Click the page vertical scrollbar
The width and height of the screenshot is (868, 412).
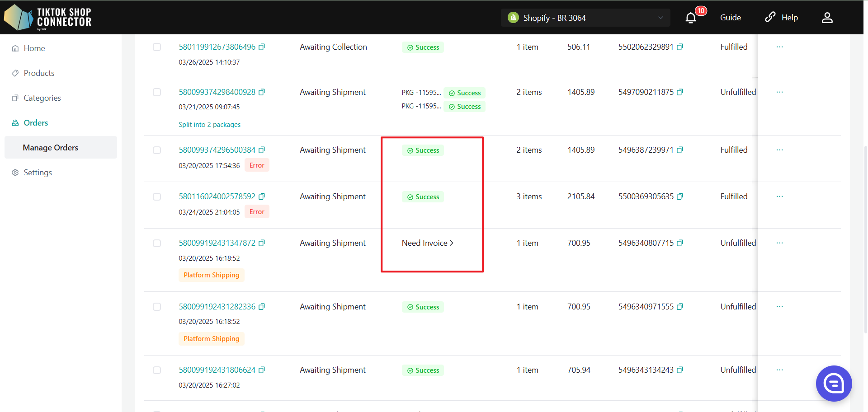[865, 239]
